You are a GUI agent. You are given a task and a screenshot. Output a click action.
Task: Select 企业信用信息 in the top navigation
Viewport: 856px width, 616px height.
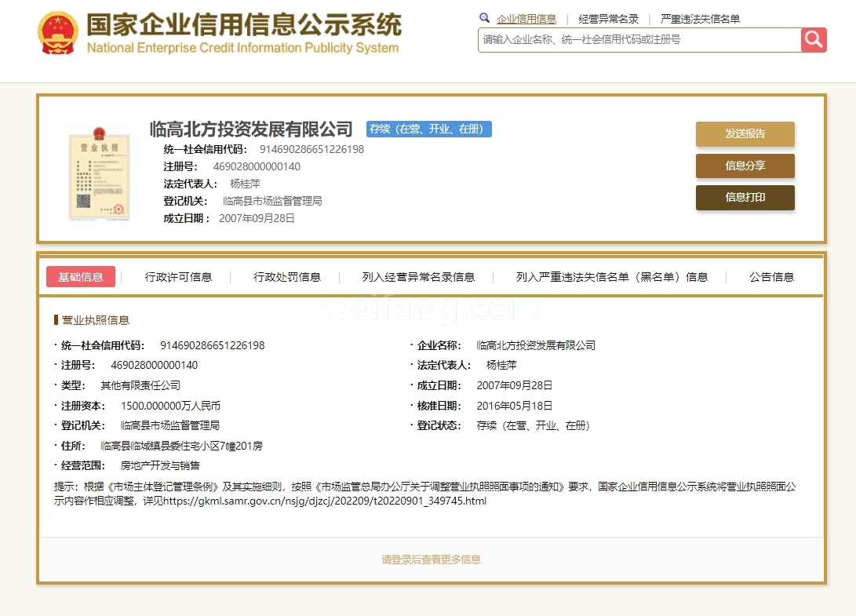[526, 17]
